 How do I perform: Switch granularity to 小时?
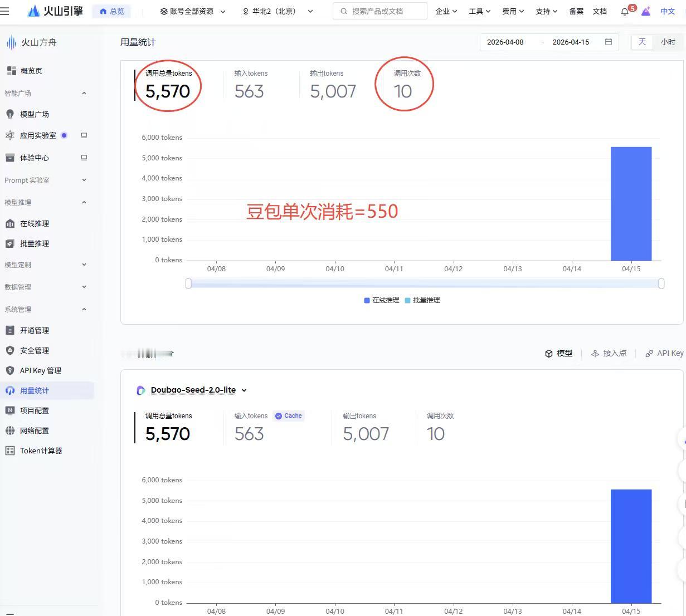tap(668, 42)
